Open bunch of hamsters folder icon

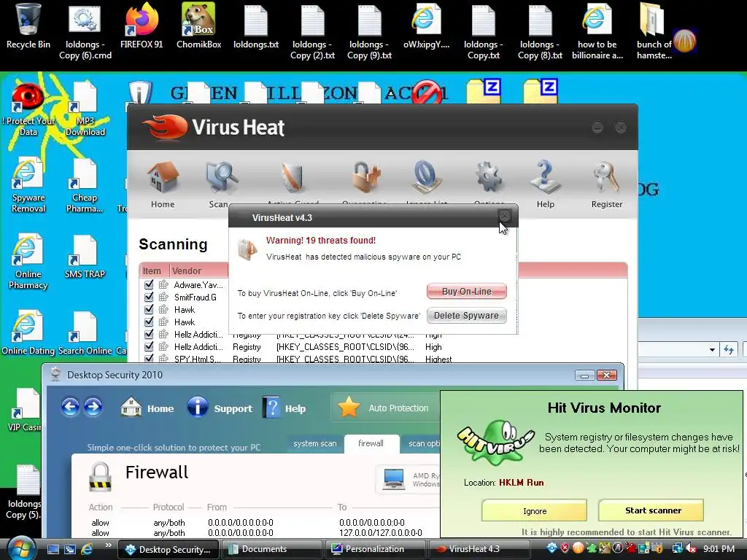tap(654, 31)
